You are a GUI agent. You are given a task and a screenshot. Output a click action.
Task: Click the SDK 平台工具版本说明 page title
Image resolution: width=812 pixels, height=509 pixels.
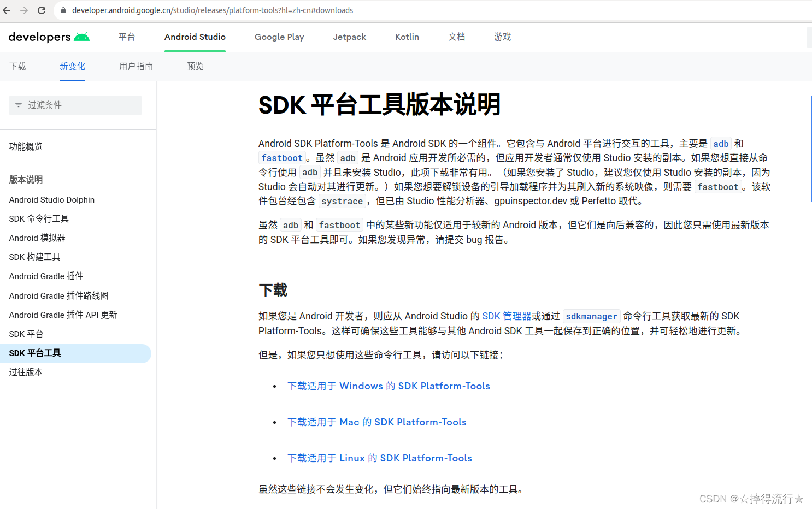(x=380, y=105)
